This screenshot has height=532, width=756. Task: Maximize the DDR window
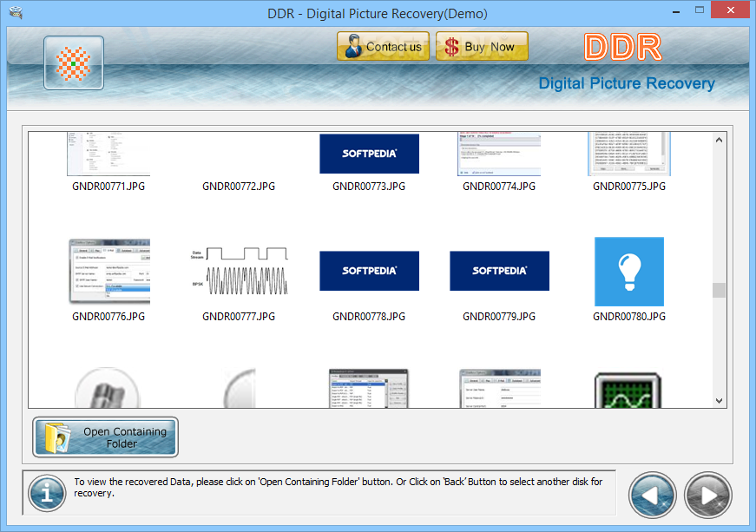700,10
